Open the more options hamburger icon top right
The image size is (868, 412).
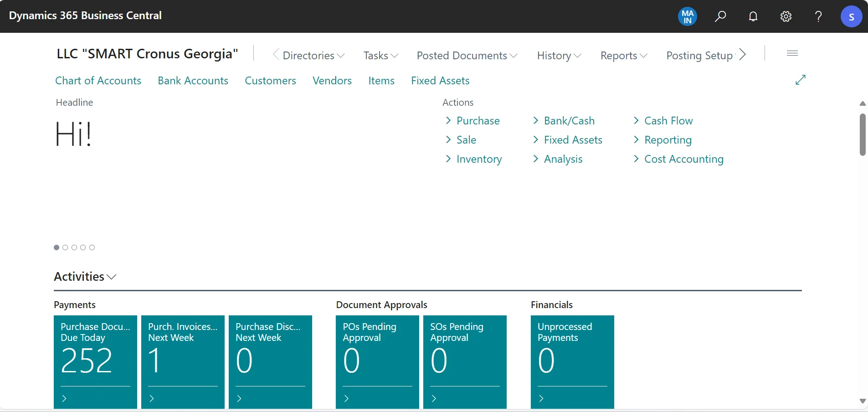click(x=792, y=53)
